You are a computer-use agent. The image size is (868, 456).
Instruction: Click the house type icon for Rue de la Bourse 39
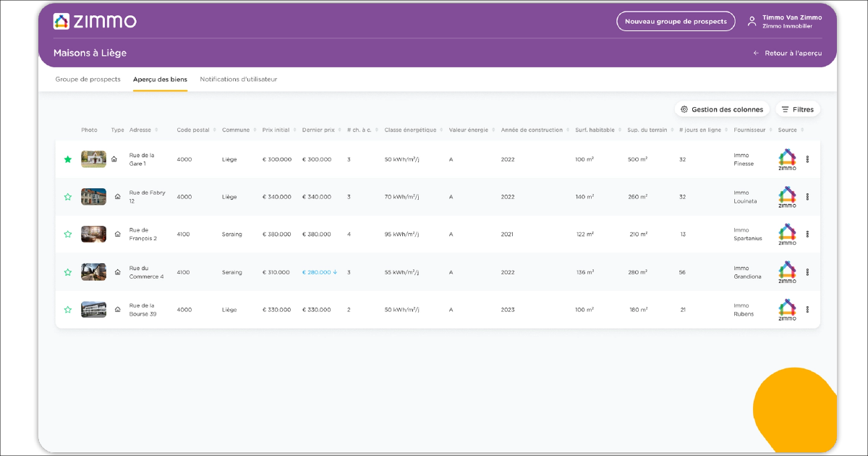117,310
